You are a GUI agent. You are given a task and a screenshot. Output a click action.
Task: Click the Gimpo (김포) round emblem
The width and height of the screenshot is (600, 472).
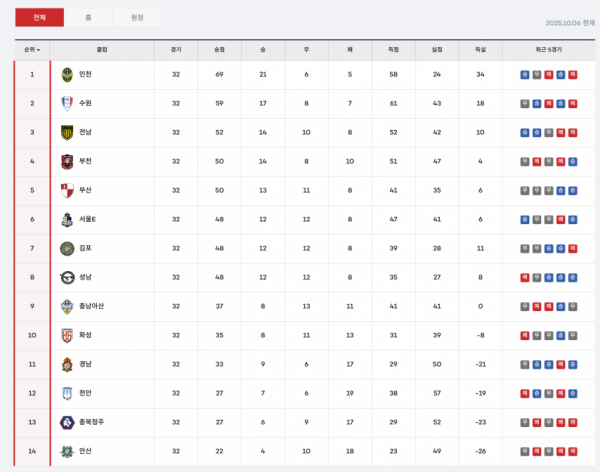67,248
